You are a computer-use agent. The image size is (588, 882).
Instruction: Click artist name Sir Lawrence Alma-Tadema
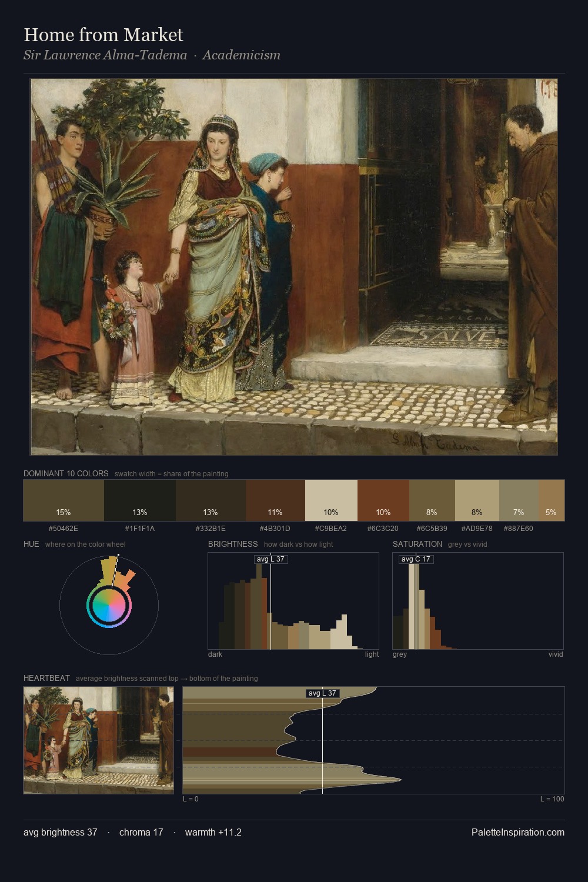[x=105, y=55]
